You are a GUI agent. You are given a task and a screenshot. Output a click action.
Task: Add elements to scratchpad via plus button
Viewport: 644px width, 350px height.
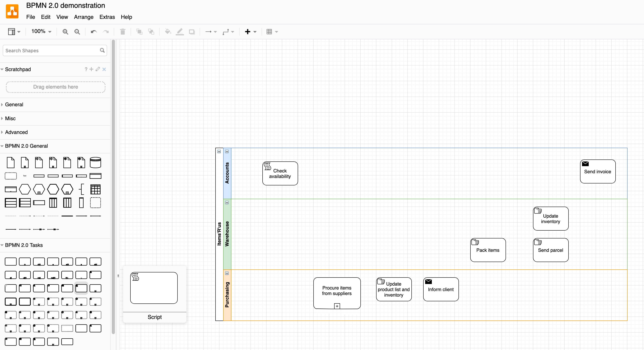pos(91,69)
